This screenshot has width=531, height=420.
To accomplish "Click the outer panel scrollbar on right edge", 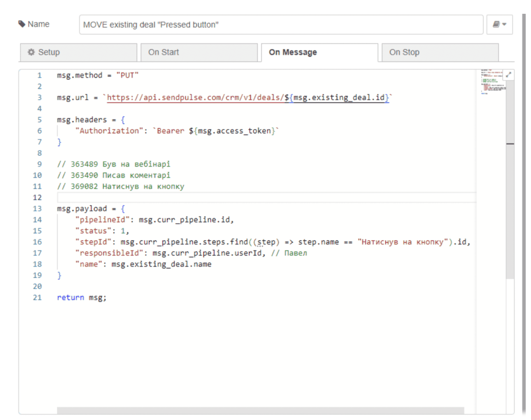I will (x=524, y=211).
